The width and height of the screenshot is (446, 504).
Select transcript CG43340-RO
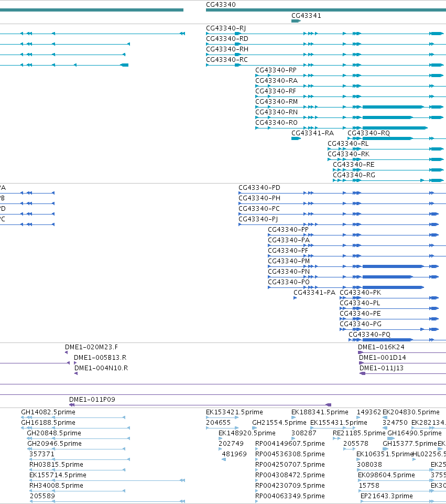277,123
